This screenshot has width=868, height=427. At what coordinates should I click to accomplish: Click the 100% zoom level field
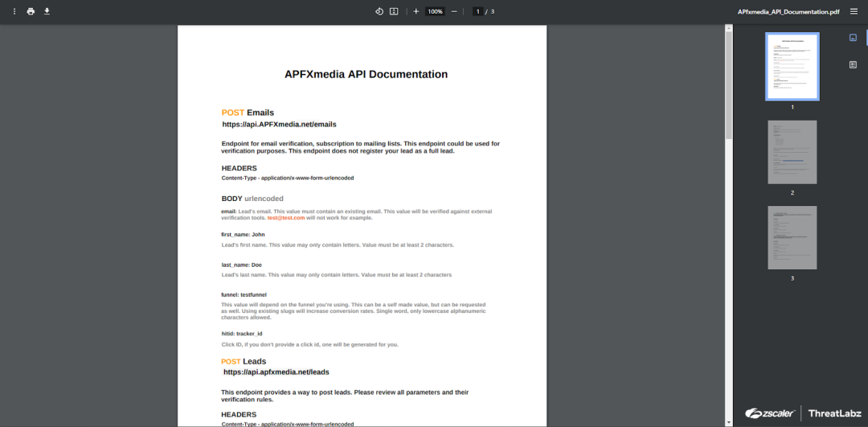click(435, 11)
